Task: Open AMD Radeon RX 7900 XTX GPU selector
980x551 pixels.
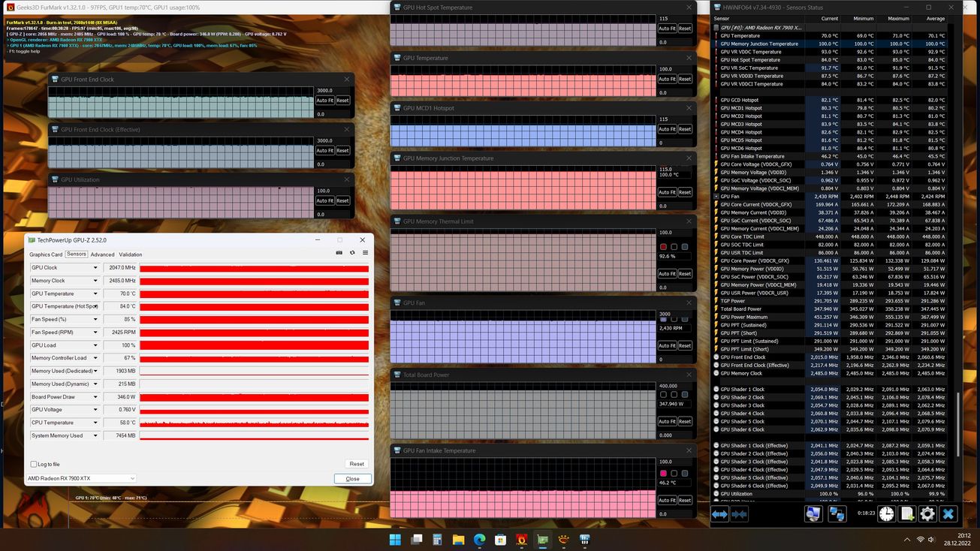Action: (x=81, y=478)
